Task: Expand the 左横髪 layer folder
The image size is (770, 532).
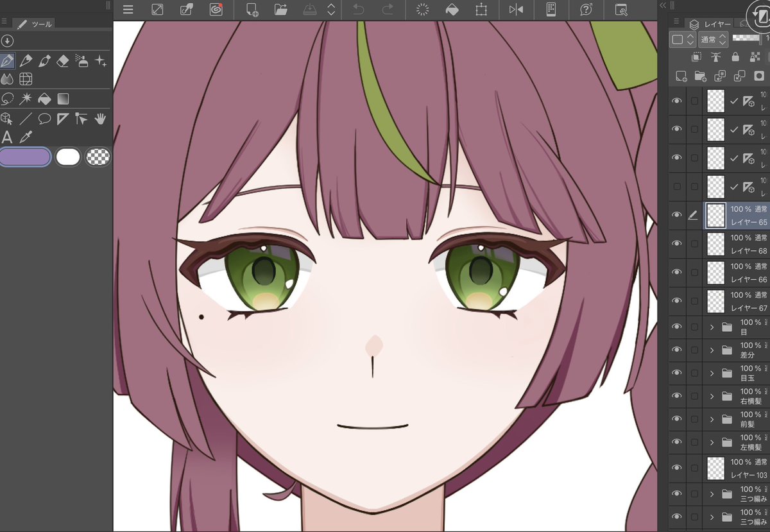Action: click(x=712, y=442)
